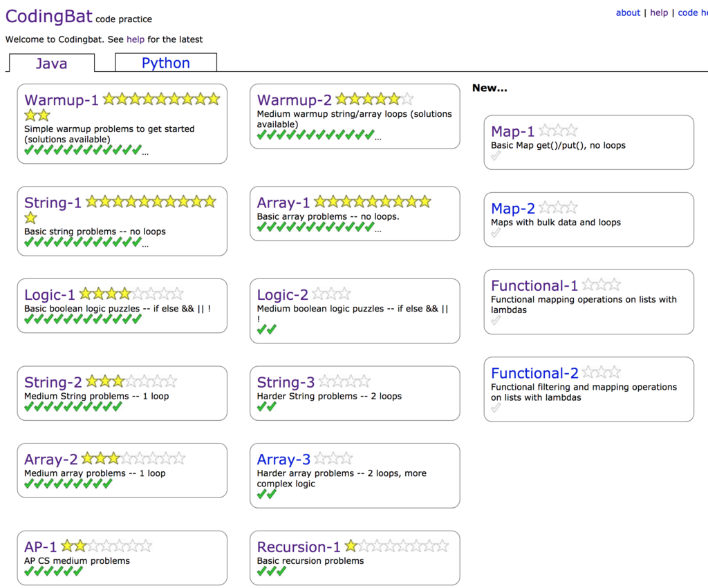Open the Warmup-2 problem set
This screenshot has height=588, width=708.
(x=295, y=99)
